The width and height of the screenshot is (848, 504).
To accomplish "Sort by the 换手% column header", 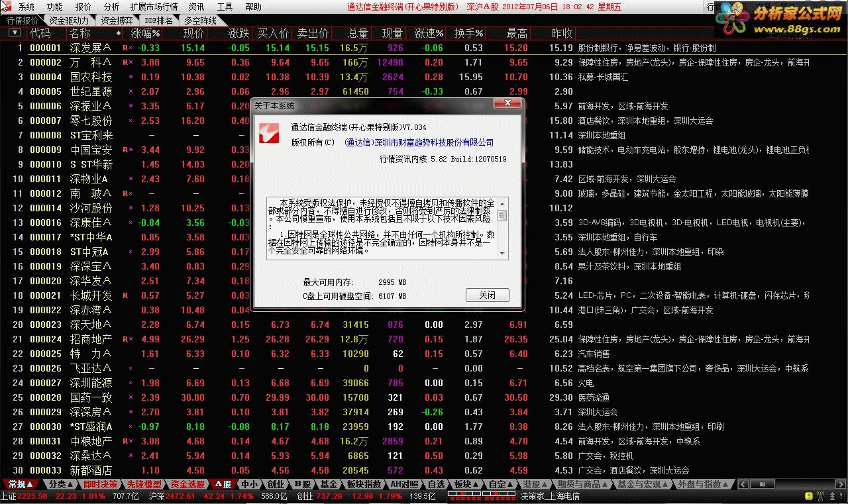I will (x=468, y=33).
